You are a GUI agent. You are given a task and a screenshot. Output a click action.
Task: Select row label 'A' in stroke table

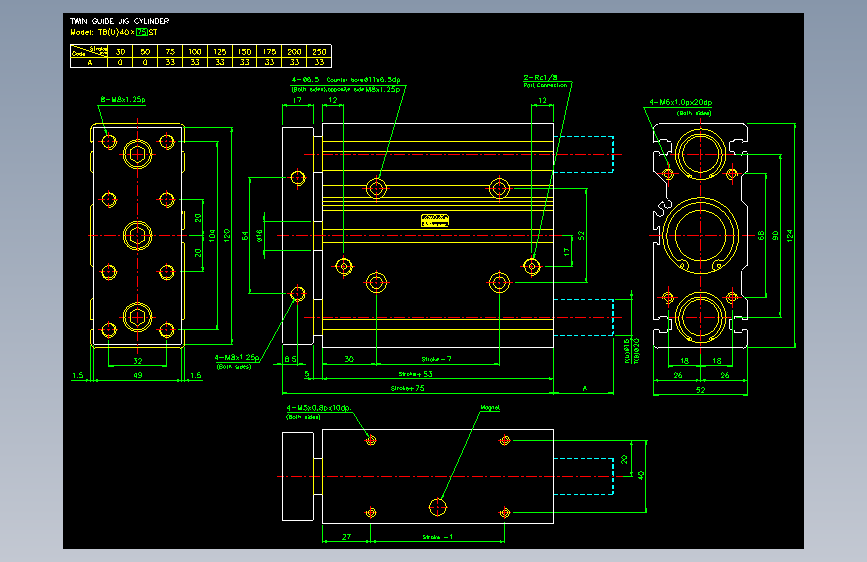coord(90,63)
